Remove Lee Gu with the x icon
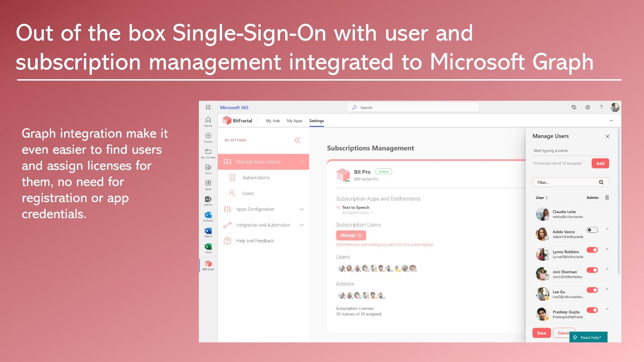The width and height of the screenshot is (644, 362). pyautogui.click(x=607, y=289)
